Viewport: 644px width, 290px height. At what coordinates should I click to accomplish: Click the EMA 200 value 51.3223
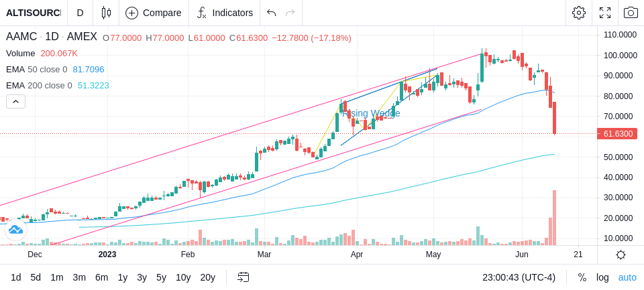(x=93, y=85)
